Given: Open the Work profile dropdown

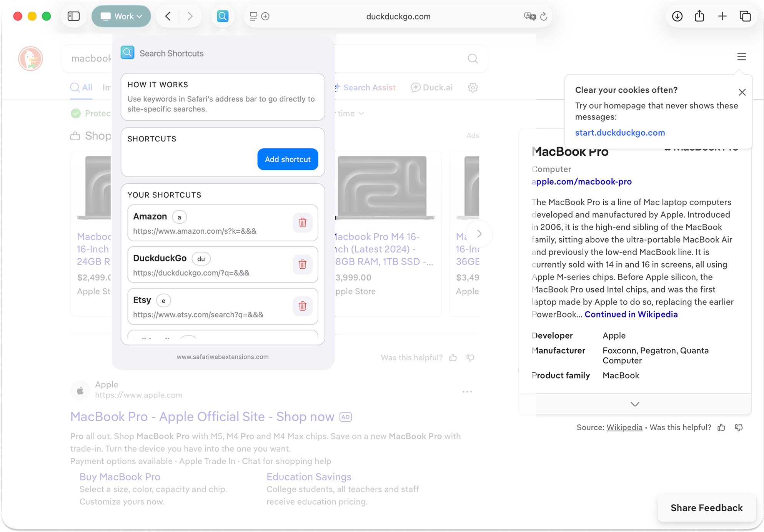Looking at the screenshot, I should (x=121, y=16).
